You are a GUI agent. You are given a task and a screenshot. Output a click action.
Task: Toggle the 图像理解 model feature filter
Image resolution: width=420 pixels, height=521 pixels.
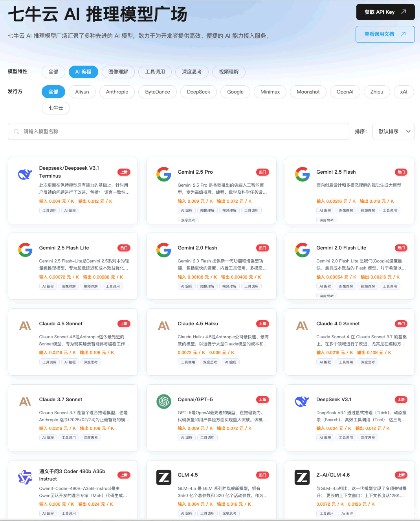118,72
